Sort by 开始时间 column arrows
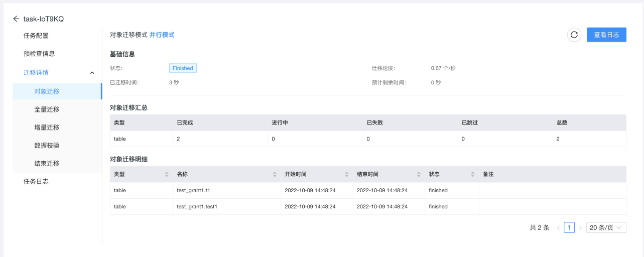The image size is (644, 257). coord(347,174)
